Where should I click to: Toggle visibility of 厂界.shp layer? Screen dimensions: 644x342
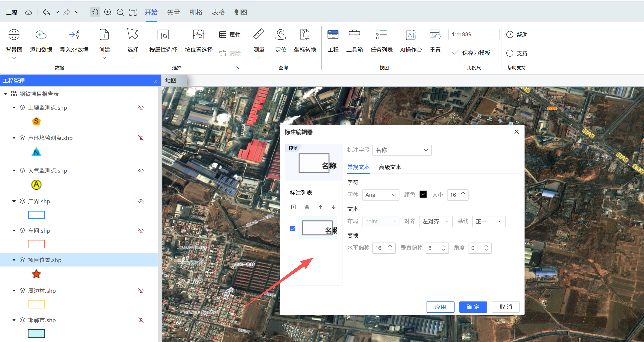141,201
